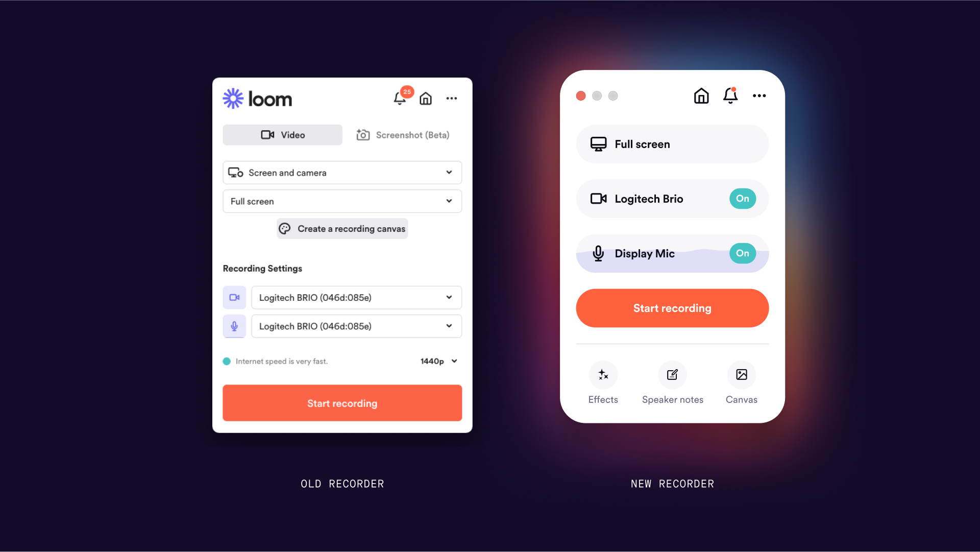Click the screenshot camera icon

[363, 135]
